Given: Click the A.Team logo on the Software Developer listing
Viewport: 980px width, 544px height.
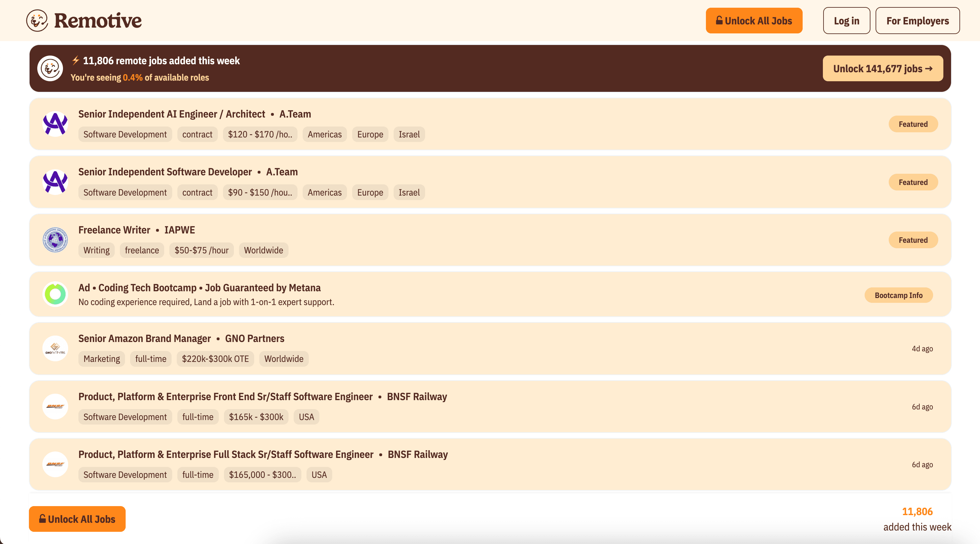Looking at the screenshot, I should point(56,182).
